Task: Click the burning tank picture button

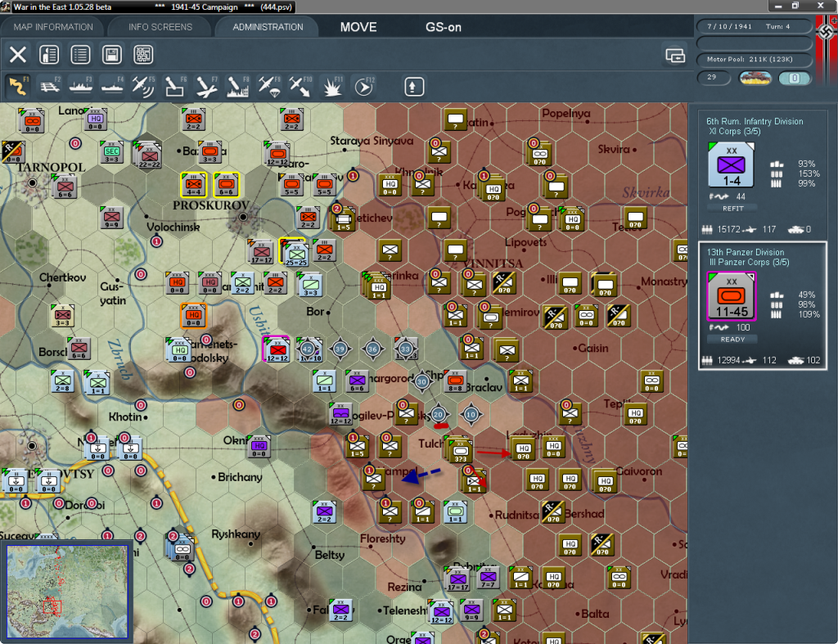Action: click(x=755, y=78)
